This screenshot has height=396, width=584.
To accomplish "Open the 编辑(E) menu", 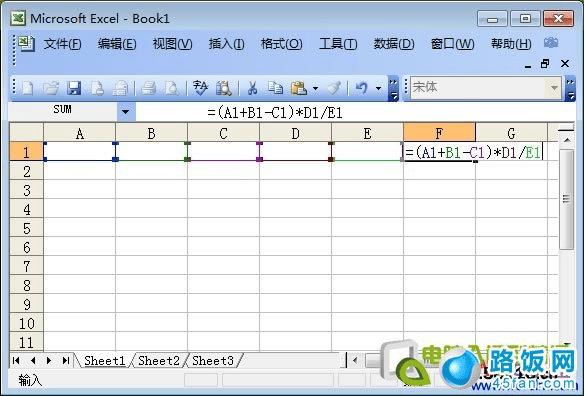I will pyautogui.click(x=117, y=44).
